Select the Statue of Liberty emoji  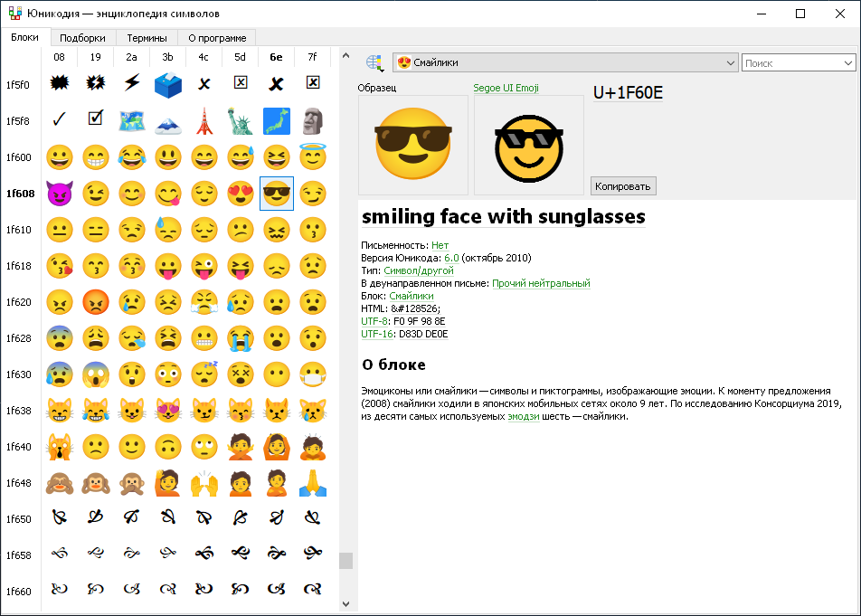[240, 121]
